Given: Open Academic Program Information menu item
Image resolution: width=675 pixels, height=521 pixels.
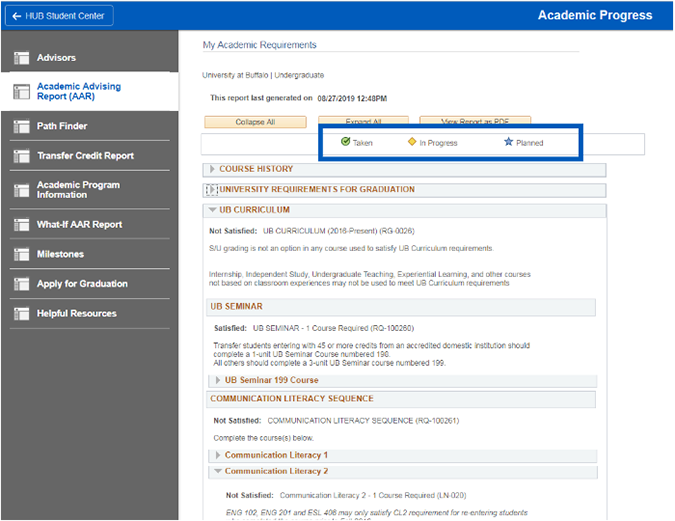Looking at the screenshot, I should click(x=78, y=190).
